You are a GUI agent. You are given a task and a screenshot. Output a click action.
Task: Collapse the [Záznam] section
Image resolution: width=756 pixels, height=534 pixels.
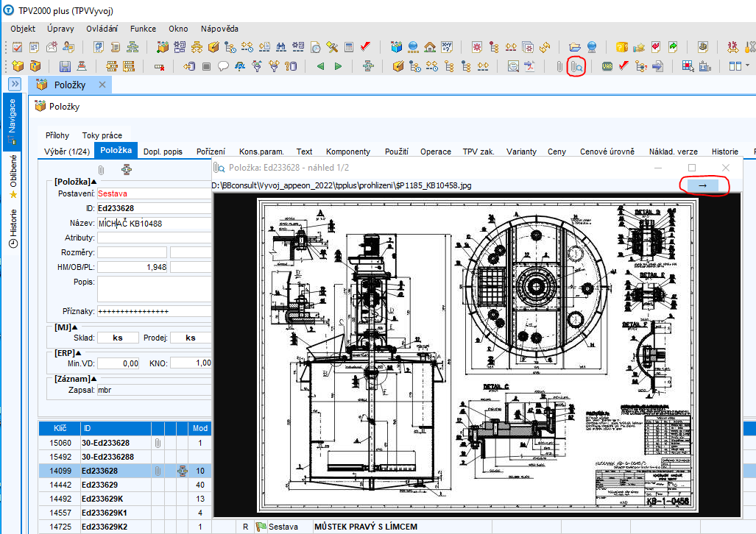[94, 380]
